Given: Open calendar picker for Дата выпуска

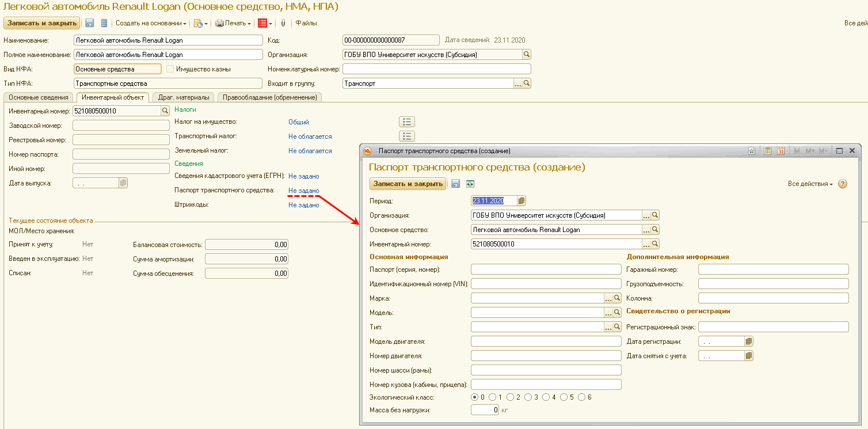Looking at the screenshot, I should click(x=123, y=183).
